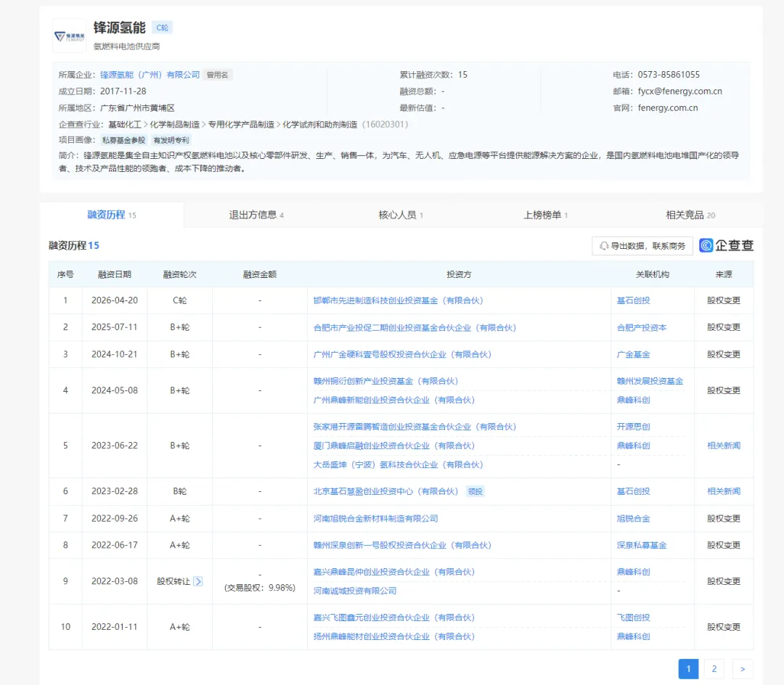
Task: Open 北京基石慧盈创业投资中心 investor link
Action: pos(385,491)
